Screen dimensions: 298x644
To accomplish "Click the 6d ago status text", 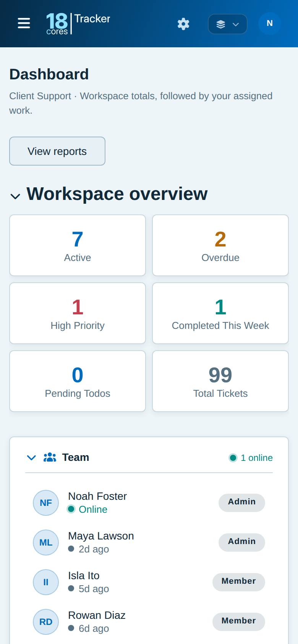I will point(94,628).
